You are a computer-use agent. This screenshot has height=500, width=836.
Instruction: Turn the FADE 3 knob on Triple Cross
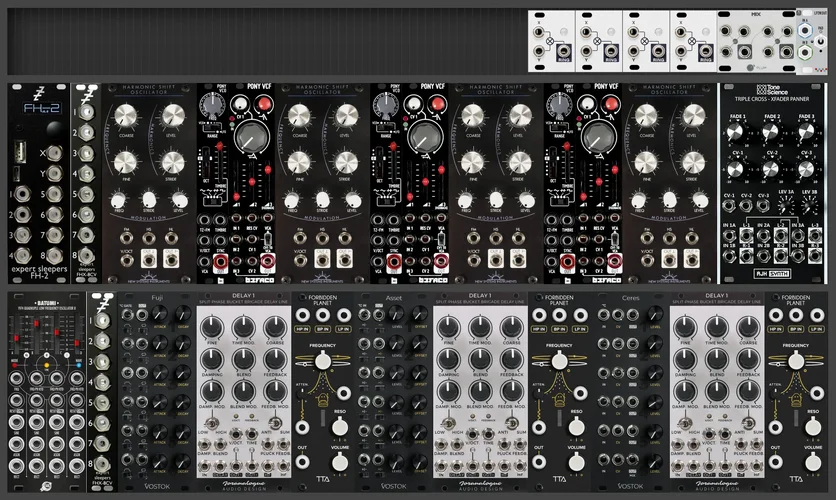coord(806,131)
